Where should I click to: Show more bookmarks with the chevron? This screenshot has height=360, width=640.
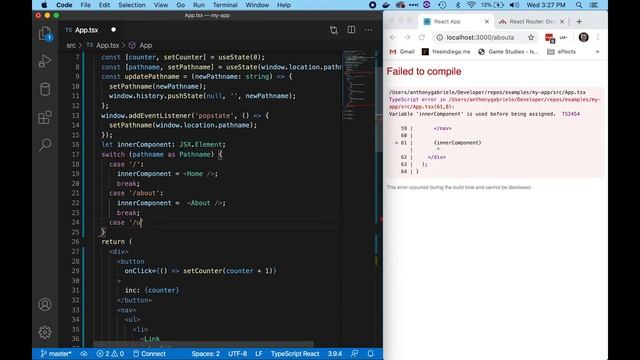click(x=597, y=52)
